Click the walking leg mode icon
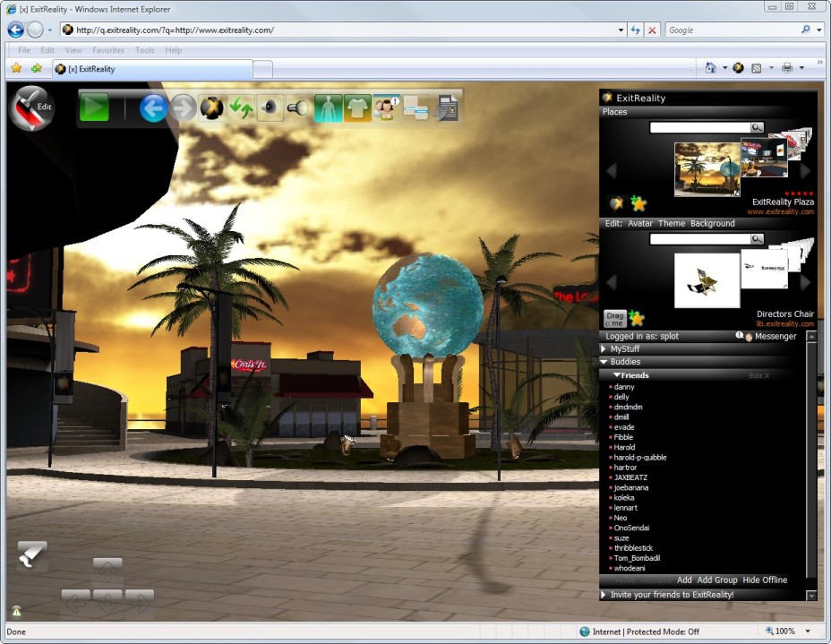The width and height of the screenshot is (831, 644). pos(32,557)
